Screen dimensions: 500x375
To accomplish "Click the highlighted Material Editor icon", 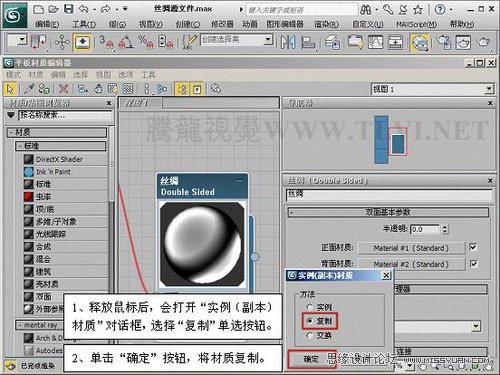I will tap(419, 43).
